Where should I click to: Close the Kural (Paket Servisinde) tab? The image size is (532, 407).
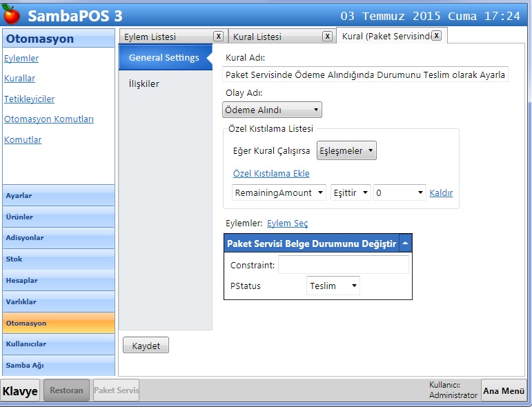(436, 35)
